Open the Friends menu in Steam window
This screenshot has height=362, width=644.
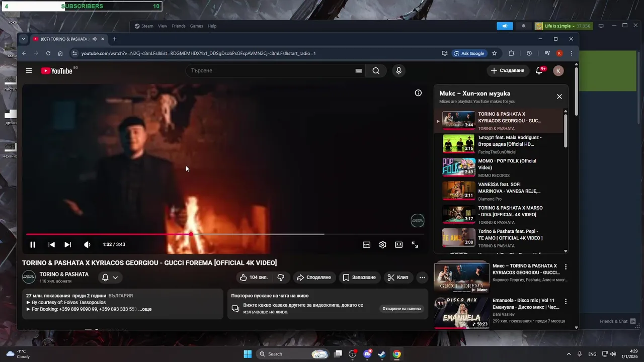pyautogui.click(x=179, y=26)
